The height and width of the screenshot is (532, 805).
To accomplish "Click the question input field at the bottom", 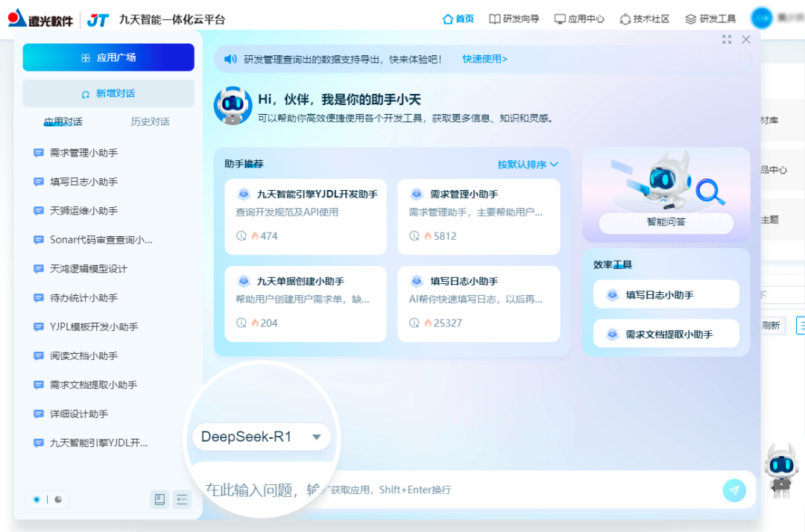I will click(x=447, y=490).
